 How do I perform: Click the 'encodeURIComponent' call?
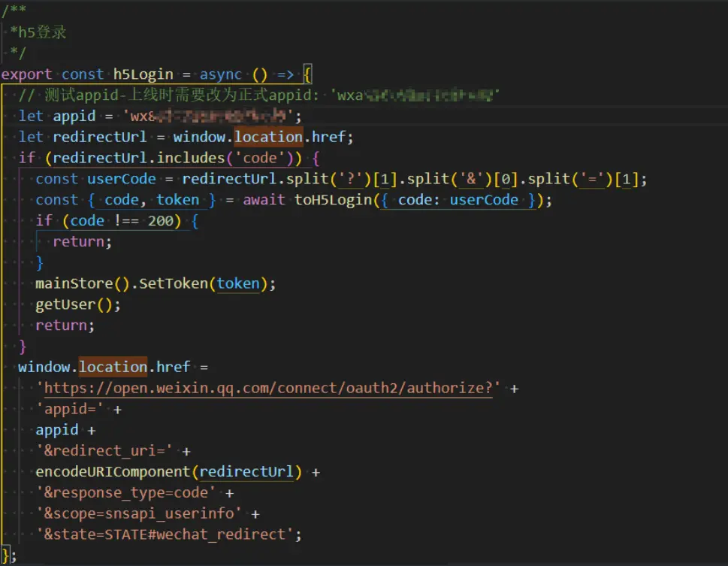pos(113,472)
